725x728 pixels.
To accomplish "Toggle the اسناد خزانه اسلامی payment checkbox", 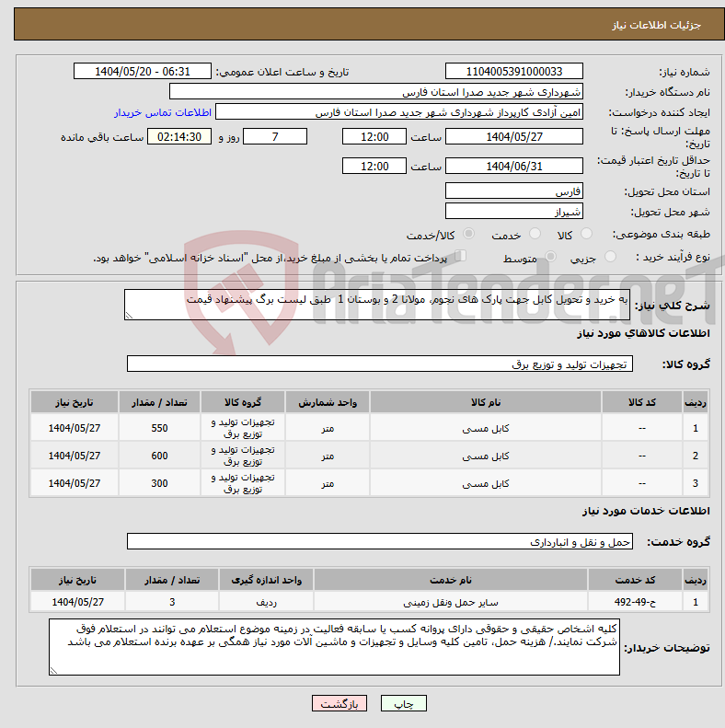I will point(460,256).
